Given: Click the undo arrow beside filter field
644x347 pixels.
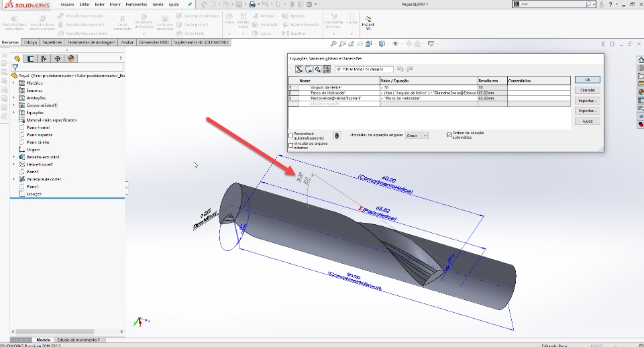Looking at the screenshot, I should coord(400,69).
